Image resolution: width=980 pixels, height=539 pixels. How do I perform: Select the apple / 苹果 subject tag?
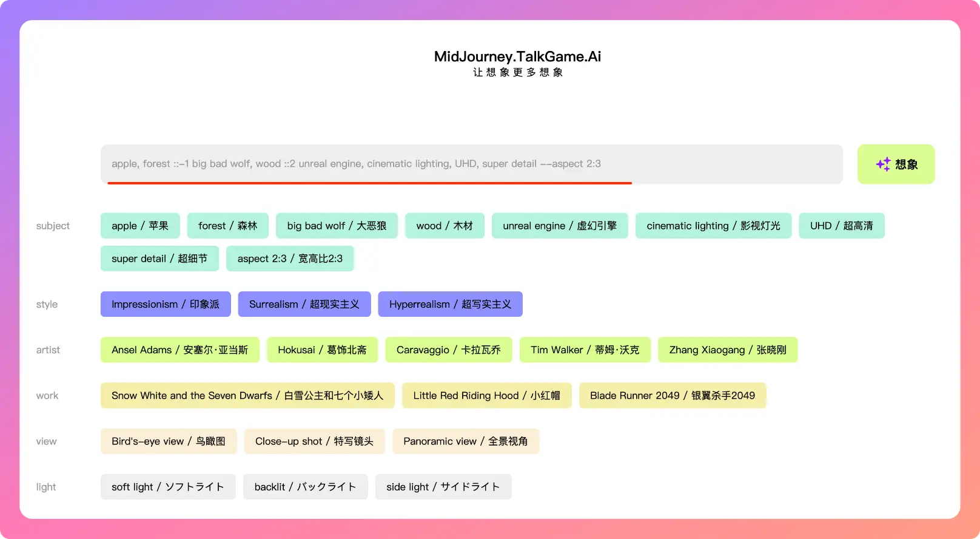(140, 226)
